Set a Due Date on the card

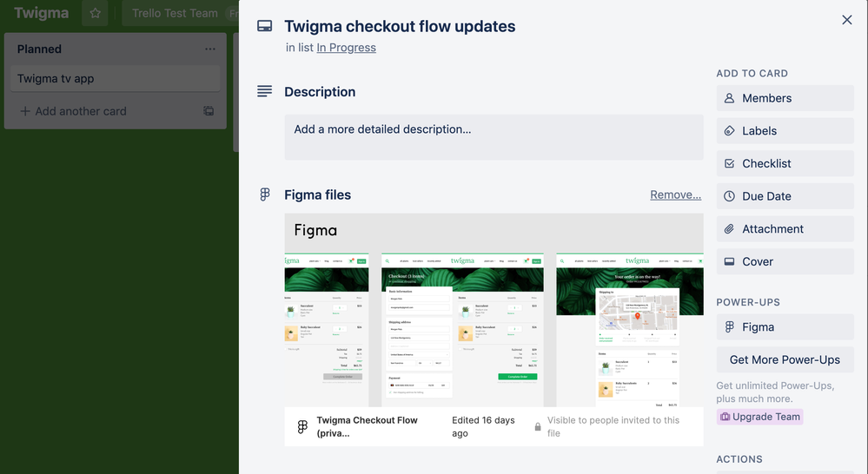[x=785, y=196]
